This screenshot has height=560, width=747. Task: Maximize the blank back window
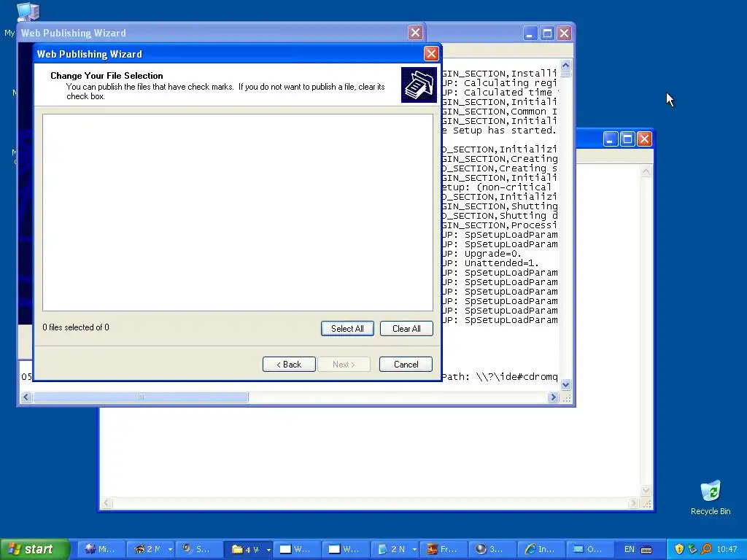tap(627, 139)
